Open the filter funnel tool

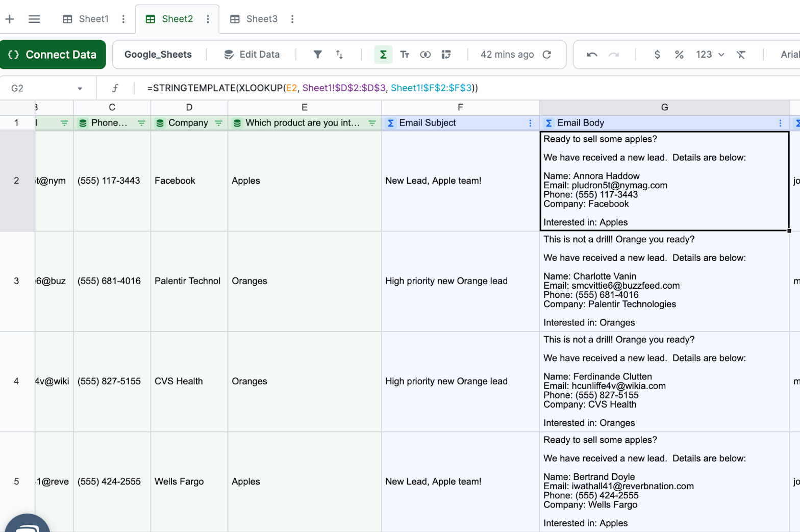(317, 55)
